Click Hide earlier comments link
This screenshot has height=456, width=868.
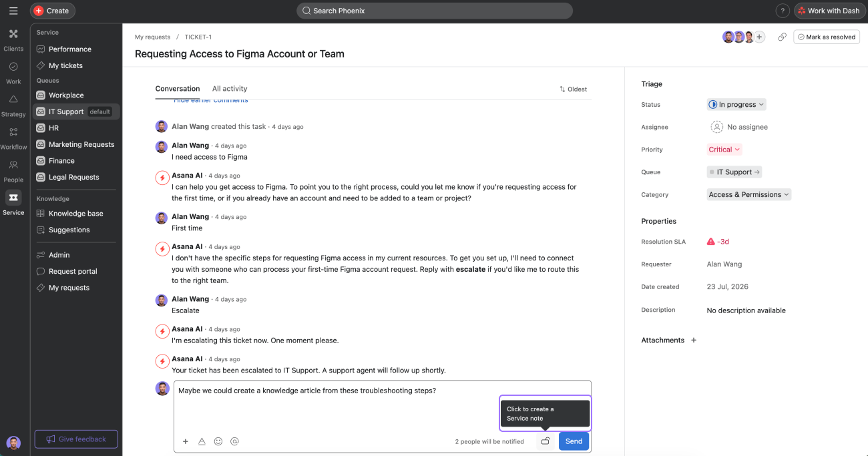click(210, 100)
